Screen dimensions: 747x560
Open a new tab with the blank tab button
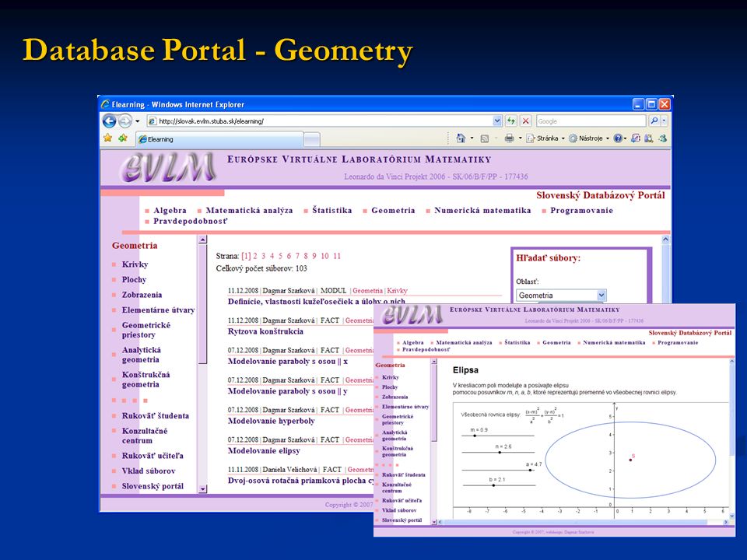pyautogui.click(x=311, y=139)
